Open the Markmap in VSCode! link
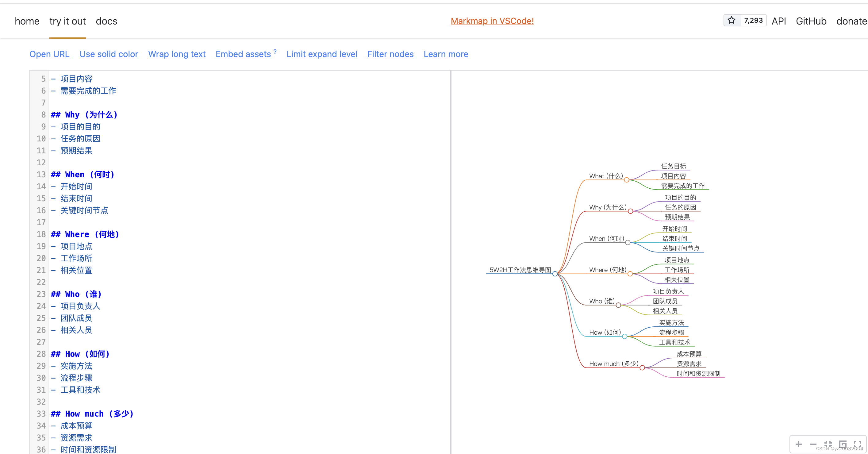The width and height of the screenshot is (868, 454). tap(492, 21)
